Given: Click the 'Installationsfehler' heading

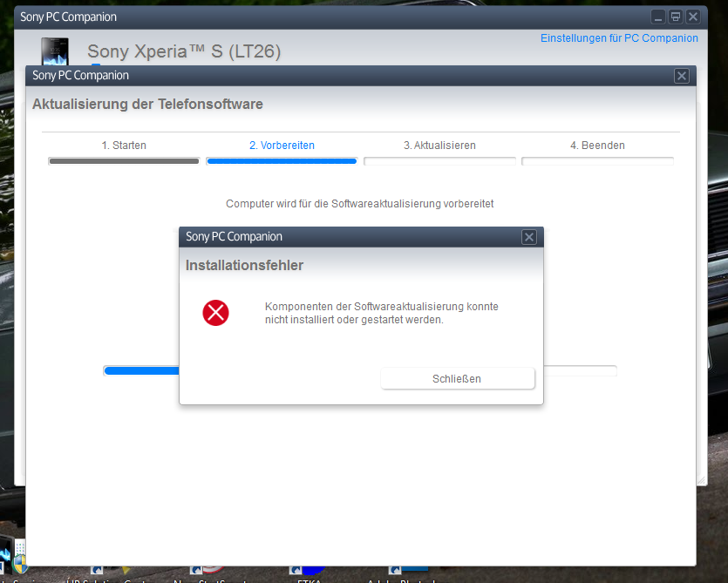Looking at the screenshot, I should [245, 265].
